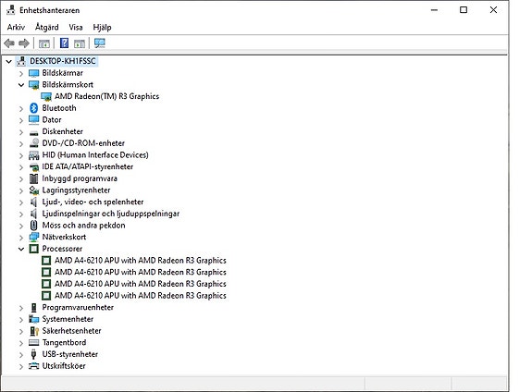
Task: Expand the Tangentbord category arrow
Action: [x=21, y=343]
